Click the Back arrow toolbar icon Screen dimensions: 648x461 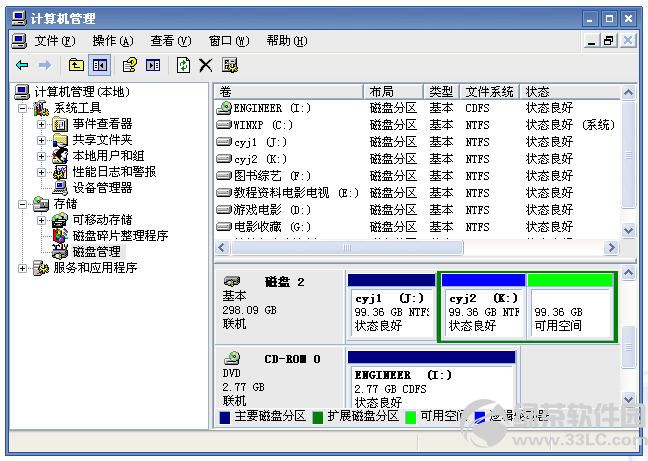pos(22,65)
